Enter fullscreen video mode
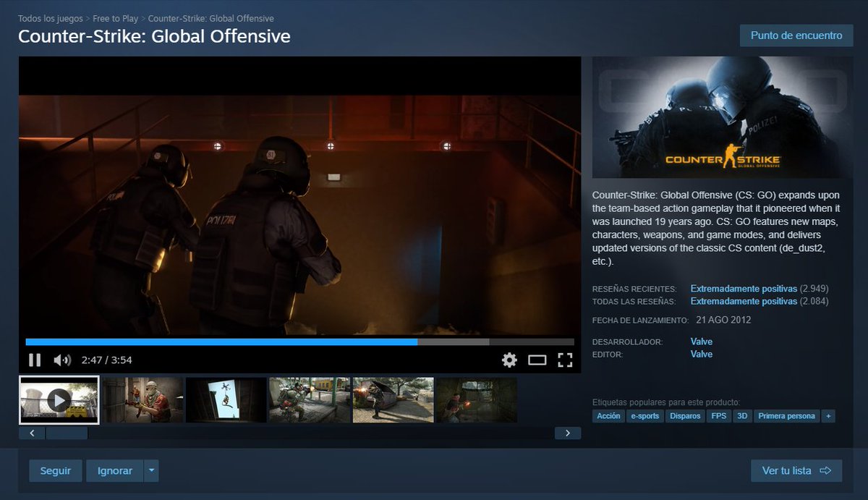This screenshot has height=500, width=868. tap(565, 360)
